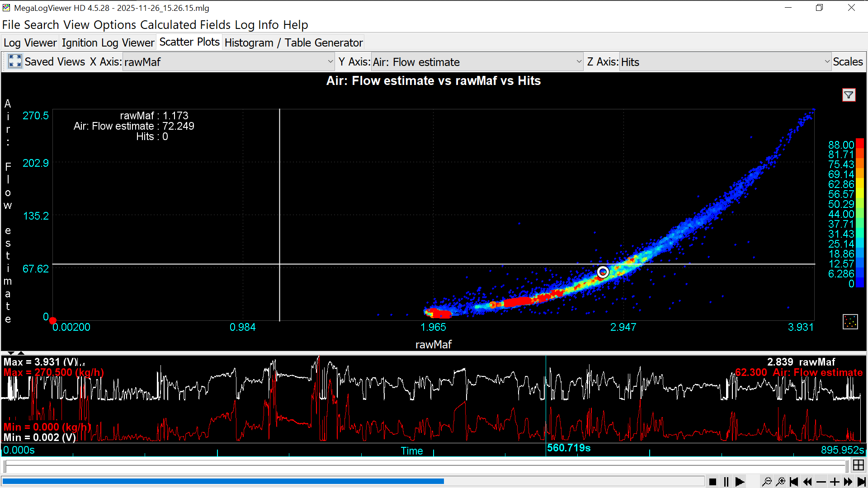Open the Histogram / Table Generator tab
868x488 pixels.
(293, 43)
